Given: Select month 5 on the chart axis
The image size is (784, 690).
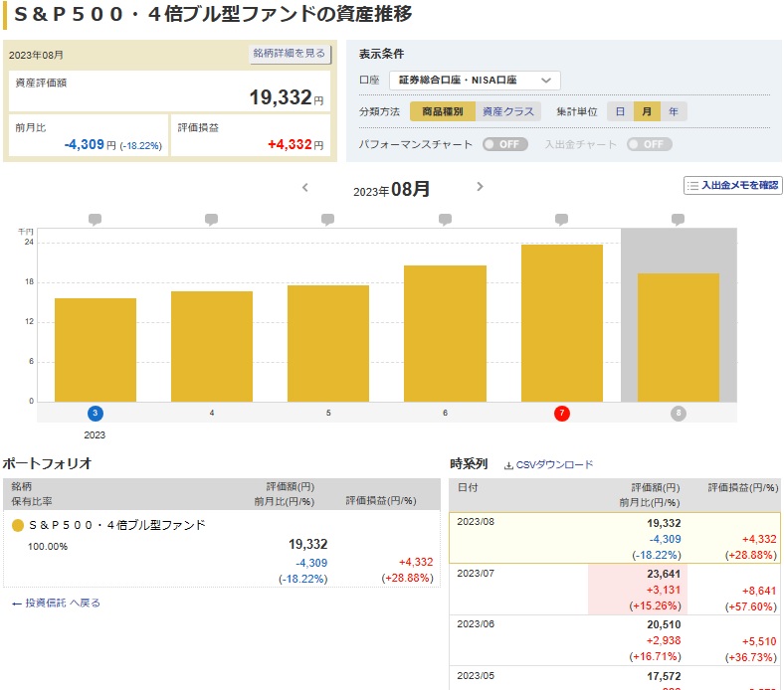Looking at the screenshot, I should (x=328, y=414).
